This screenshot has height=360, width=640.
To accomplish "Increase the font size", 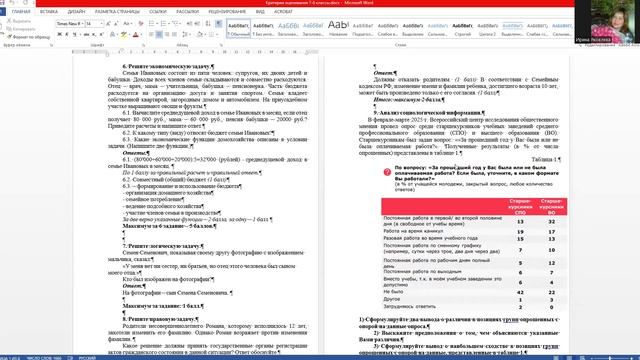I will pos(108,24).
